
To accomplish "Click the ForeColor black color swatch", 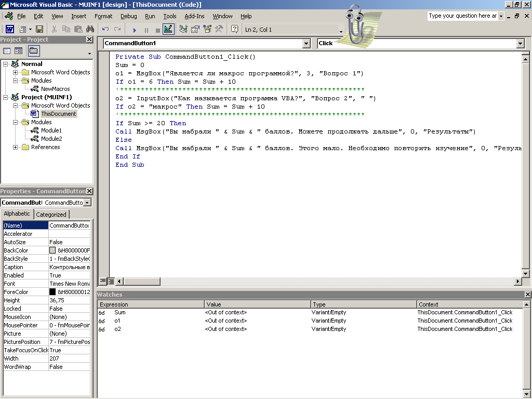I will tap(52, 292).
